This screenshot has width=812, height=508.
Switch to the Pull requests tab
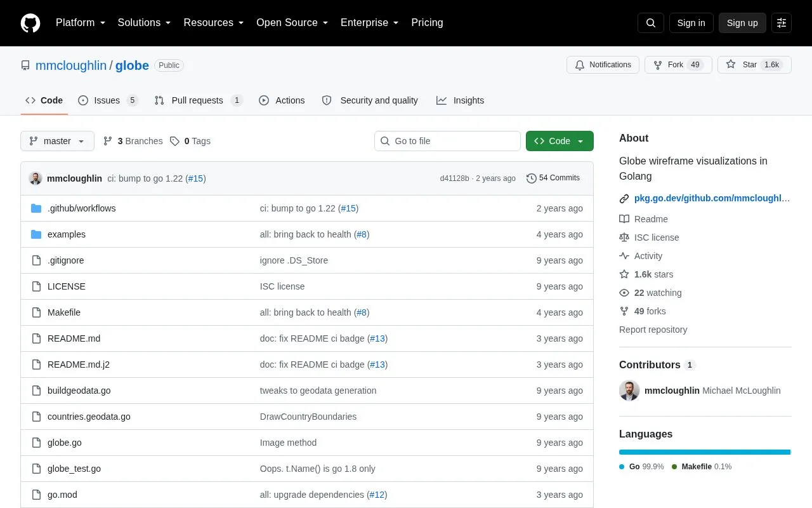pos(199,100)
